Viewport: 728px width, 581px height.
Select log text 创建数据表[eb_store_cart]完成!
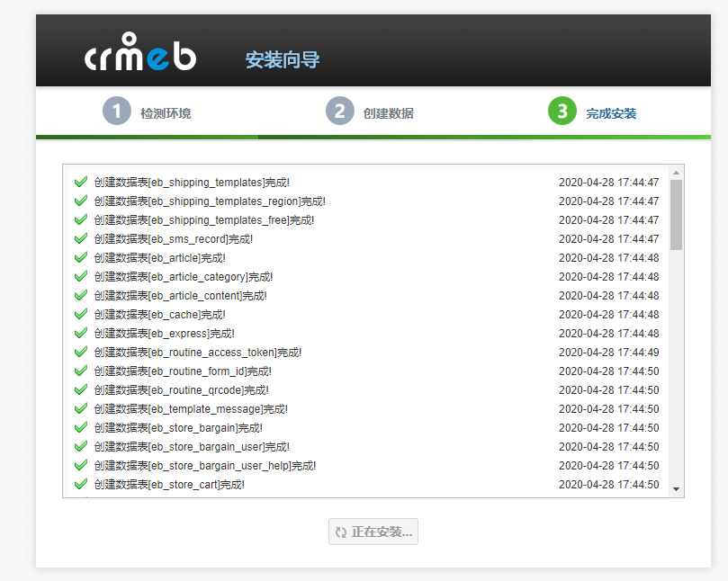(x=169, y=485)
